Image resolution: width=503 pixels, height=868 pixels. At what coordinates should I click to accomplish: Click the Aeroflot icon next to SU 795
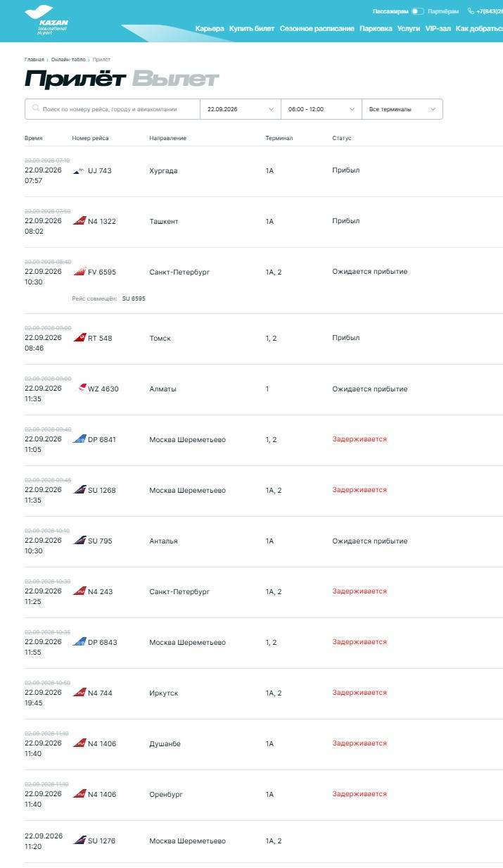point(79,541)
